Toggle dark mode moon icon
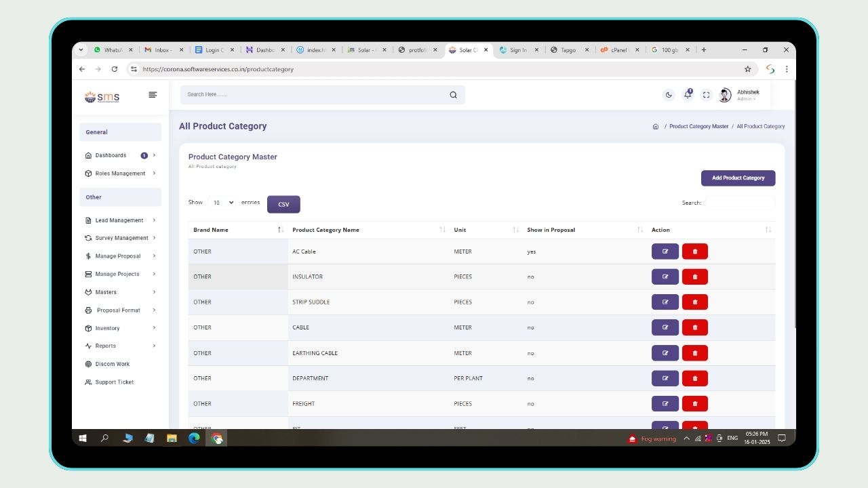The image size is (868, 488). click(669, 95)
